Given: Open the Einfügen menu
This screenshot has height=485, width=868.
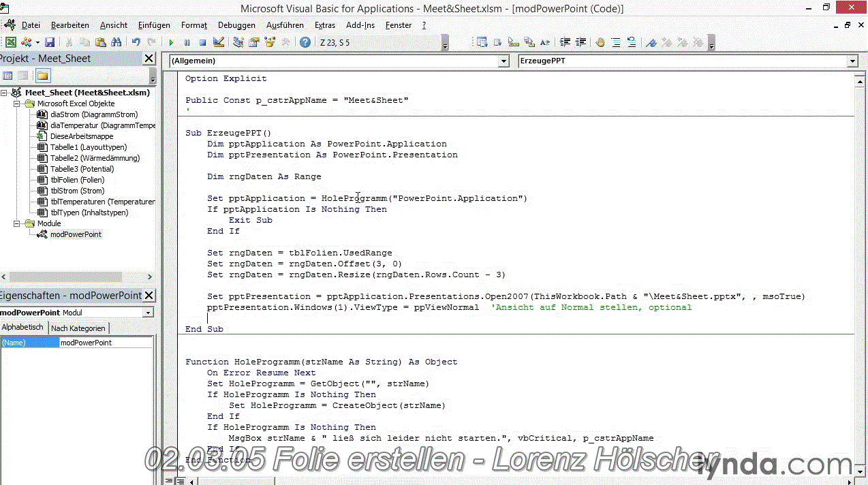Looking at the screenshot, I should [x=154, y=25].
